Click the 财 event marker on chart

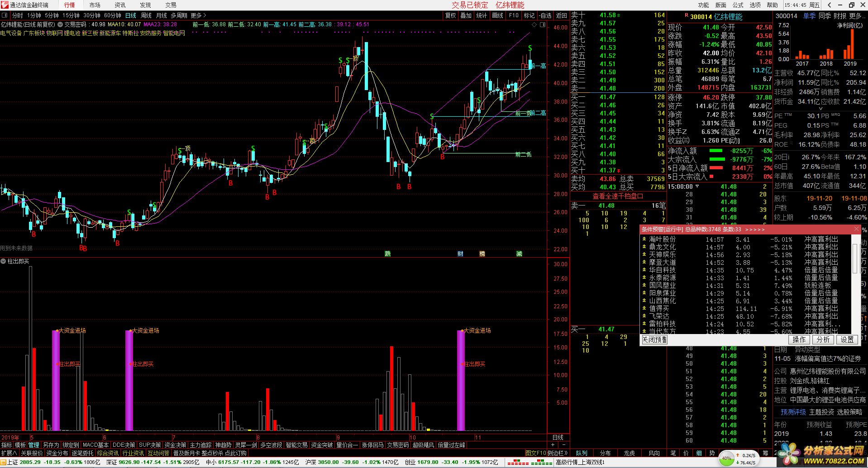(460, 253)
